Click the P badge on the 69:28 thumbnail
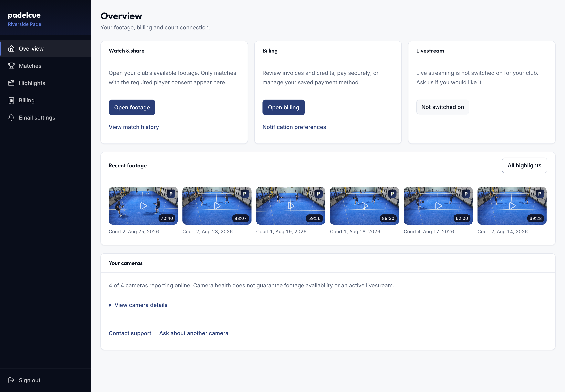 pos(540,193)
